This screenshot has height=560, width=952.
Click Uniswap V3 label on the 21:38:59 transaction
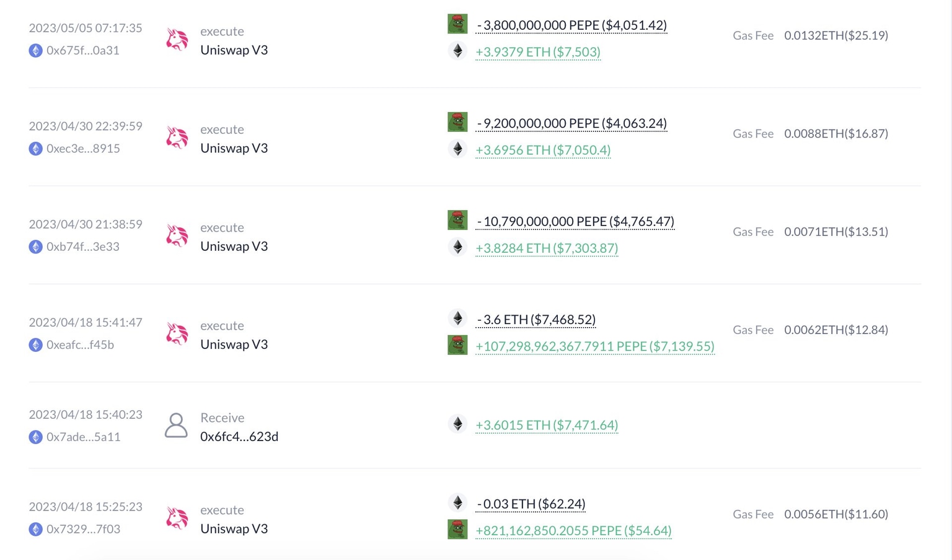coord(234,246)
